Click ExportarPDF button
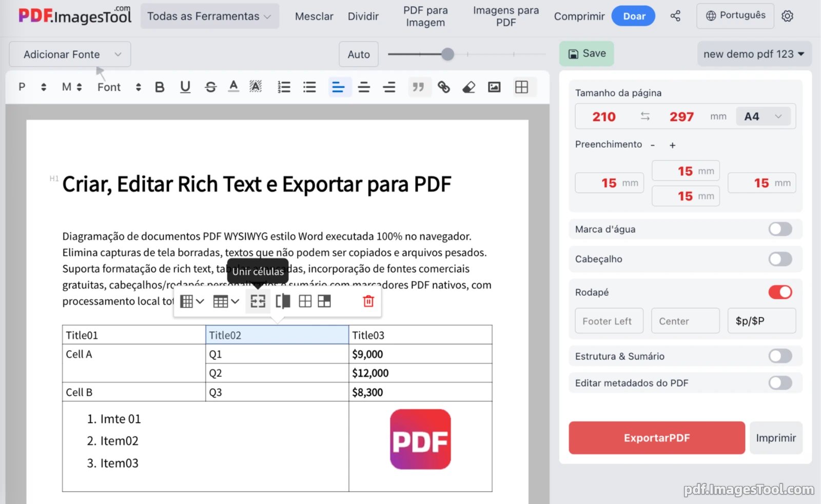Viewport: 821px width, 504px height. coord(657,438)
